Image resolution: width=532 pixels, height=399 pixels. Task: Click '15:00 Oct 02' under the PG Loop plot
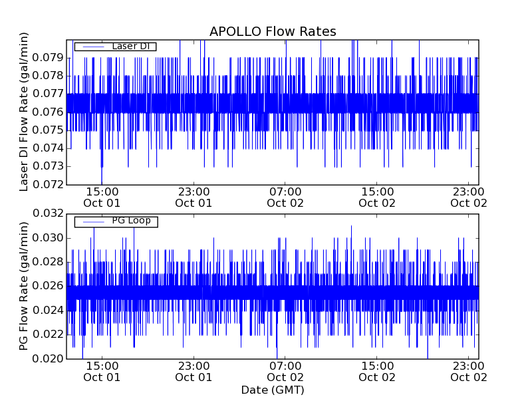[377, 372]
